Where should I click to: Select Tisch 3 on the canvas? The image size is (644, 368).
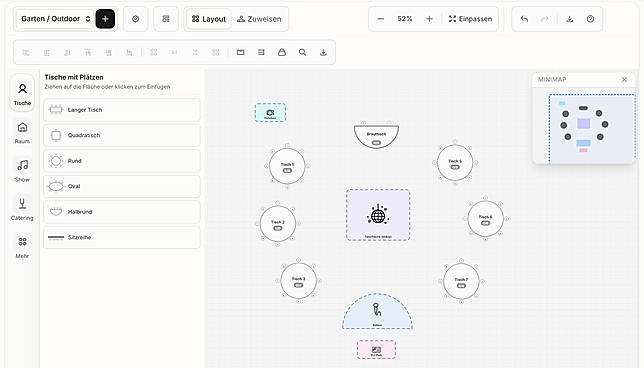click(x=299, y=281)
